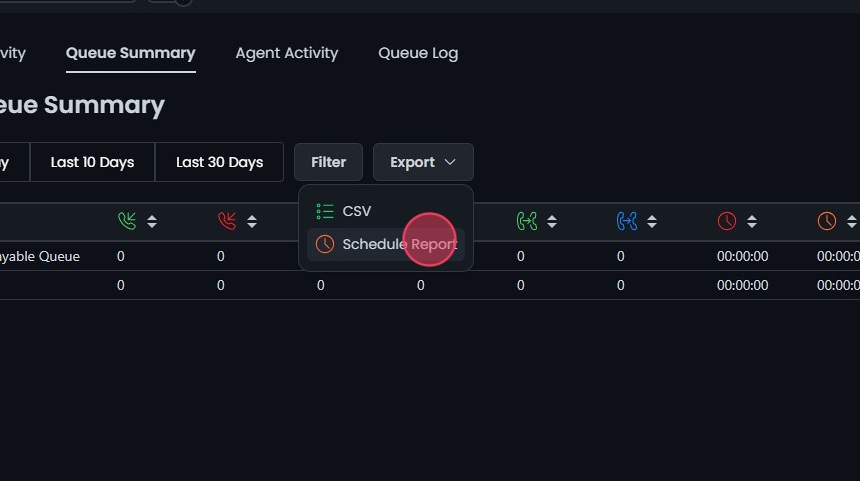Open the Queue Log tab
The image size is (860, 481).
click(x=418, y=53)
